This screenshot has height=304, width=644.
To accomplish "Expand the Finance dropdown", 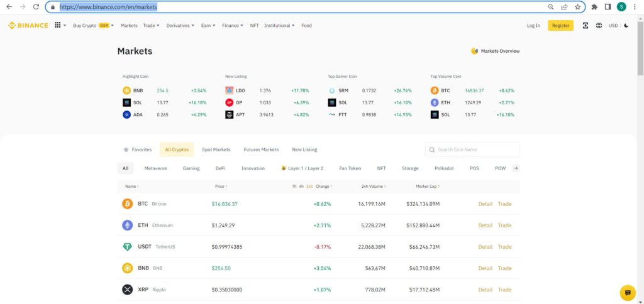I will 233,25.
